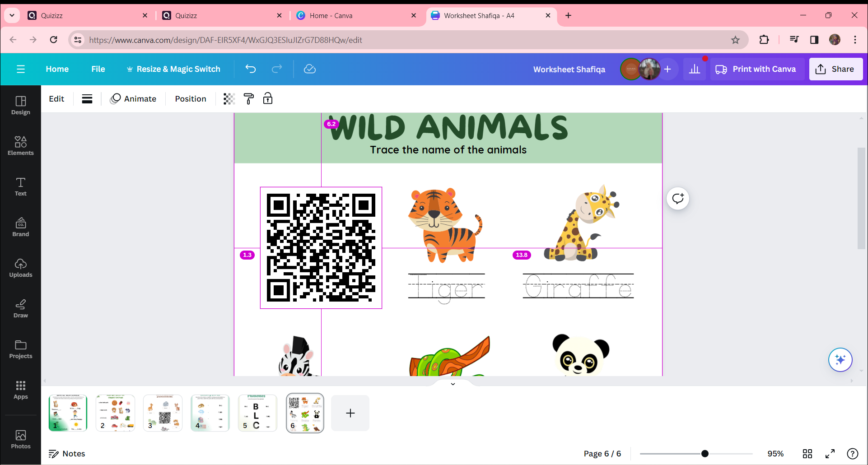Screen dimensions: 868x465
Task: Toggle the lock on selected element
Action: [x=268, y=99]
